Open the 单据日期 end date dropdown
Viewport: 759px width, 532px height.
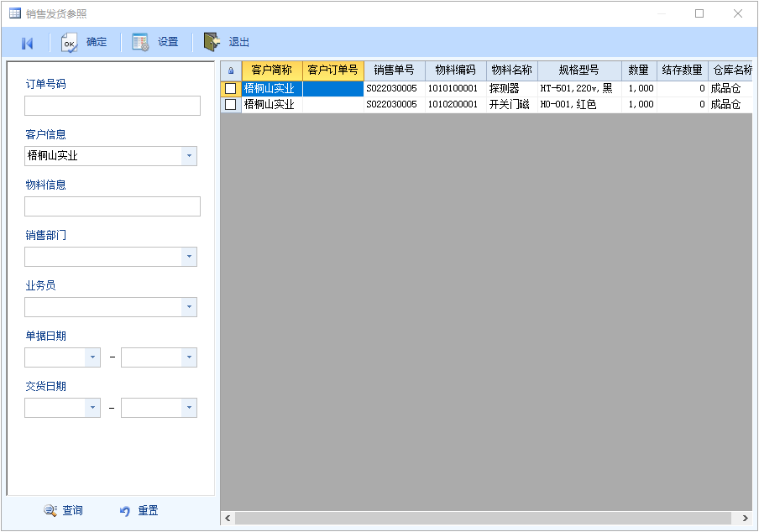pos(189,357)
